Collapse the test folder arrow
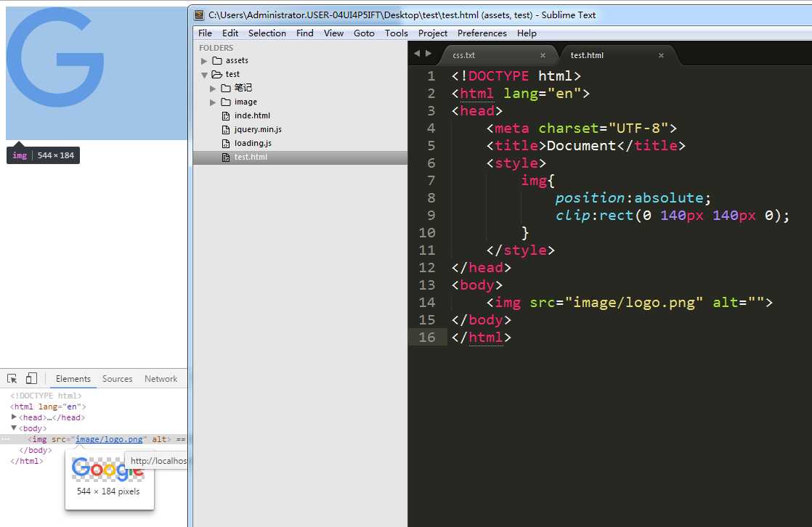812x527 pixels. coord(205,75)
